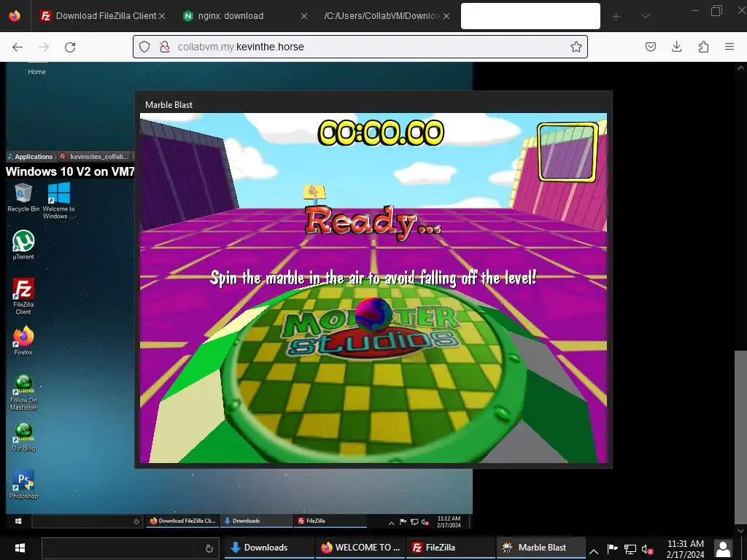
Task: Click the game timer 00:00.00
Action: click(x=381, y=133)
